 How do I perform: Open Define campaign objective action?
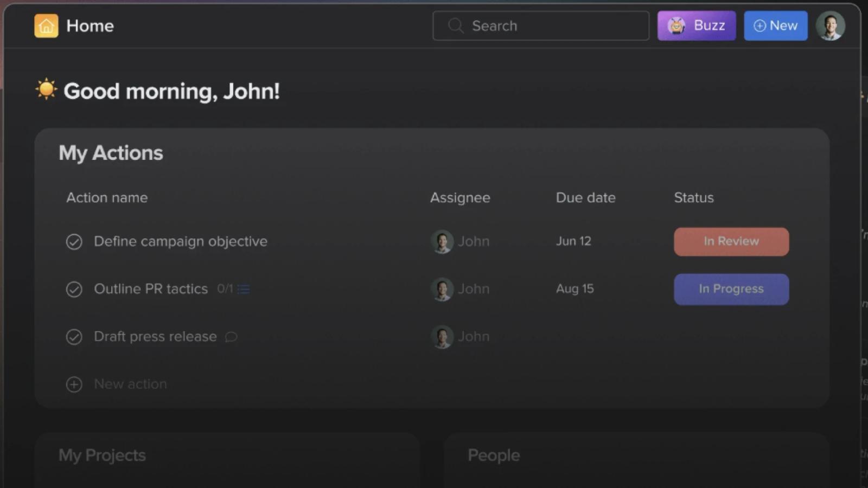coord(181,241)
